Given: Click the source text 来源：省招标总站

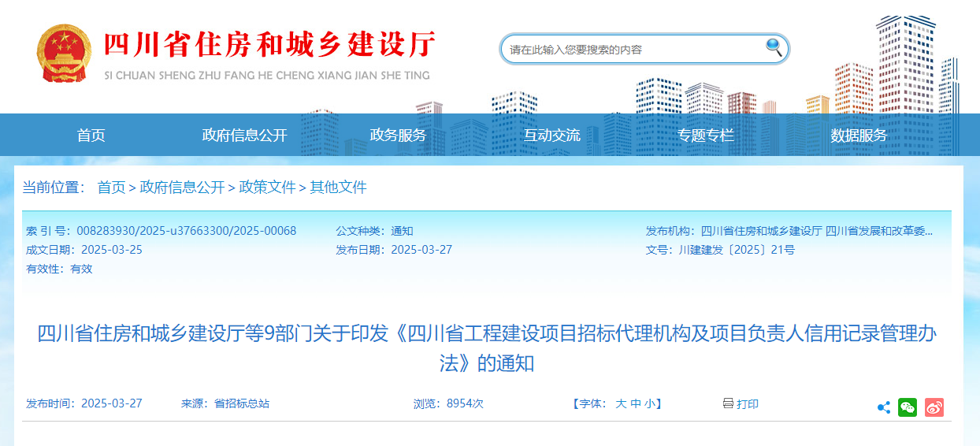Looking at the screenshot, I should click(x=225, y=403).
